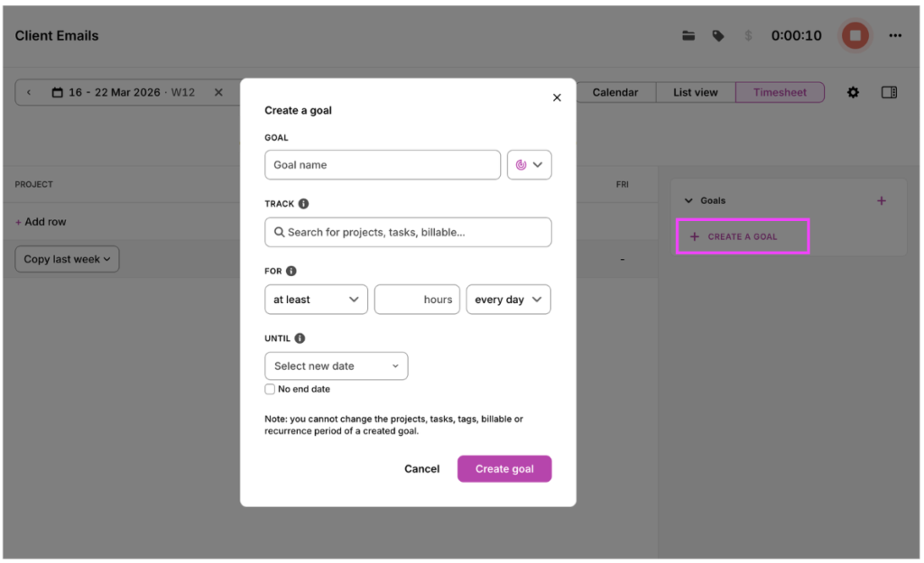Expand the 'at least' comparison dropdown
Viewport: 924px width, 563px height.
click(x=316, y=300)
